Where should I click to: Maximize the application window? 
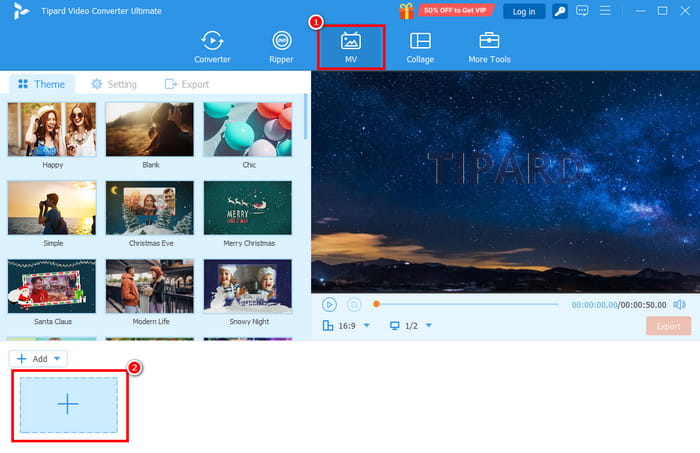pos(662,11)
